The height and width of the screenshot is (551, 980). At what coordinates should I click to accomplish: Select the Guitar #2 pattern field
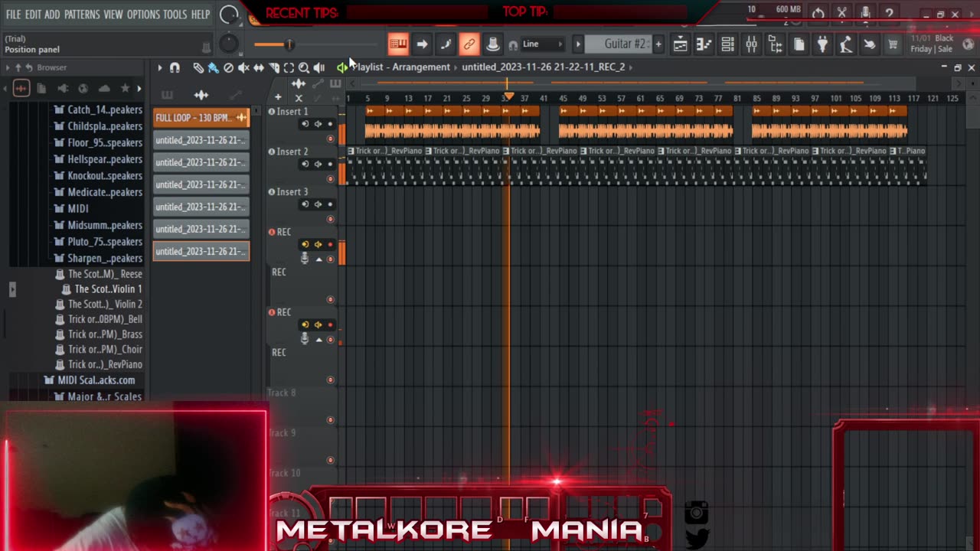click(618, 44)
